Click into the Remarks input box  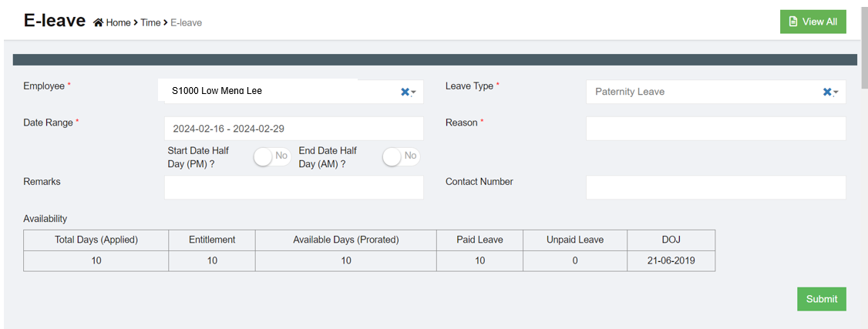294,187
